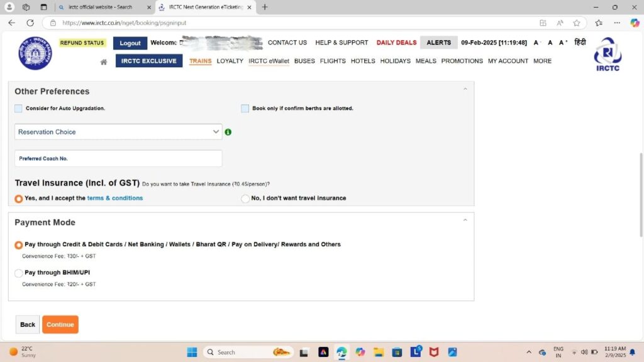Open the browser profile icon
644x362 pixels.
coord(9,7)
